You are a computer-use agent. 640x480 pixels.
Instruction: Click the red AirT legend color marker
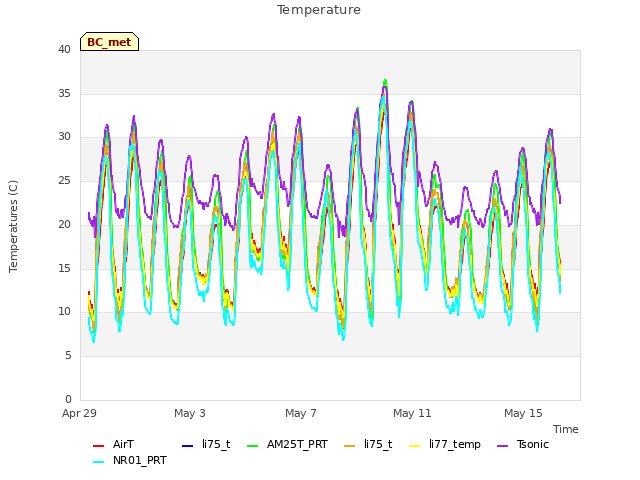coord(98,446)
